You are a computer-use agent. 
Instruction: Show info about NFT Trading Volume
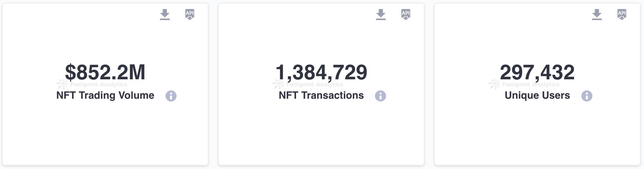pos(171,96)
